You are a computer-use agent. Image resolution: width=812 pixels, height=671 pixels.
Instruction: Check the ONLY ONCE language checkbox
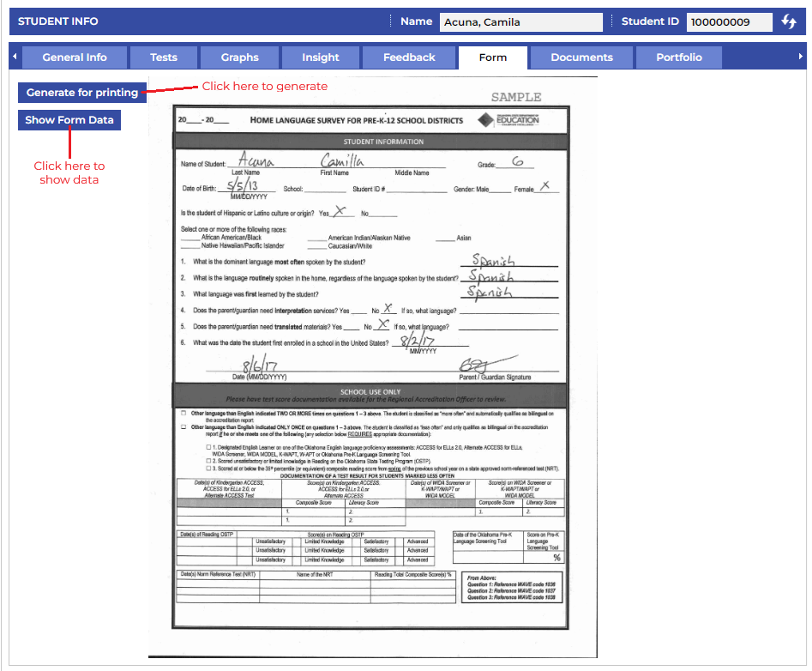[x=183, y=426]
